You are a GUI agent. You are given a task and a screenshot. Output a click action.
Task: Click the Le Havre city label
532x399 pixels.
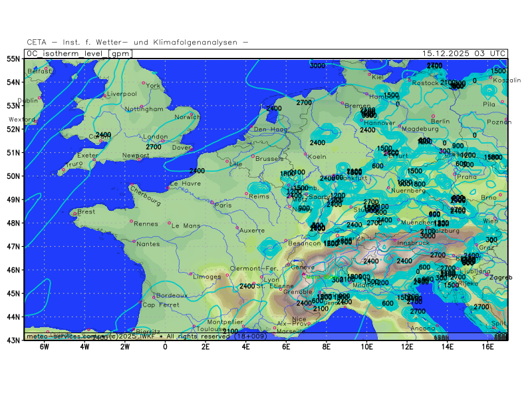tap(186, 183)
